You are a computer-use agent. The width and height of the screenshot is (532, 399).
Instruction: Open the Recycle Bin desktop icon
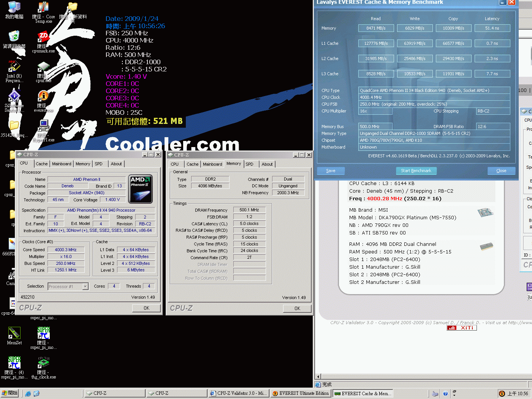coord(14,40)
